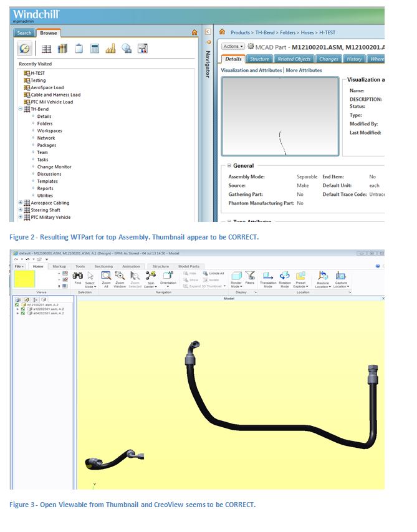Viewport: 417px width, 532px height.
Task: Click the Products breadcrumb link
Action: pos(240,32)
